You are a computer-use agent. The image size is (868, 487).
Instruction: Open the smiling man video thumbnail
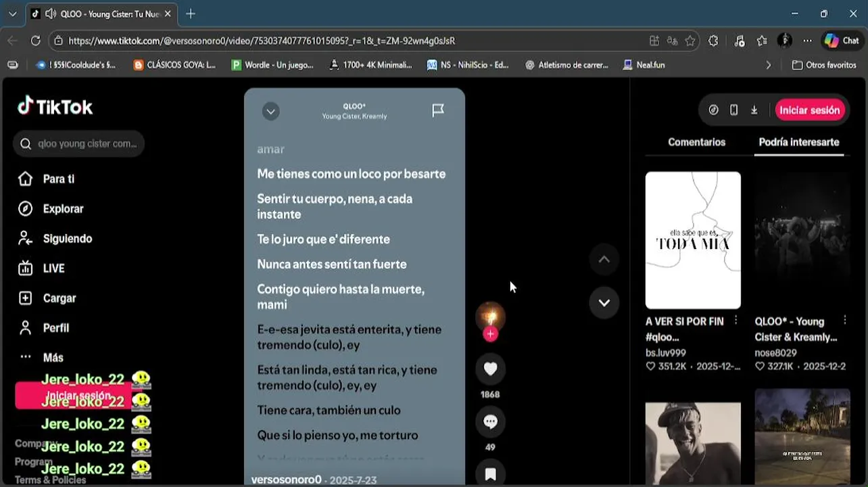click(693, 443)
